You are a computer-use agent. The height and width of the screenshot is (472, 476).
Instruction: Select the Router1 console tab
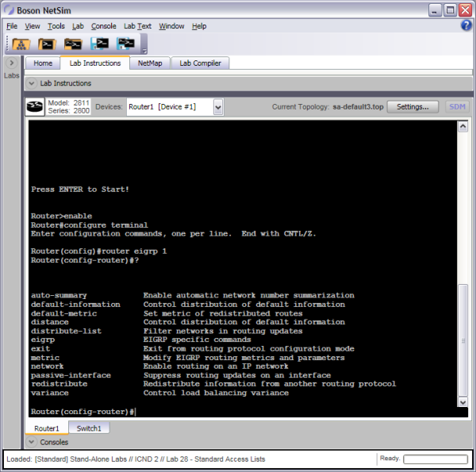point(47,428)
